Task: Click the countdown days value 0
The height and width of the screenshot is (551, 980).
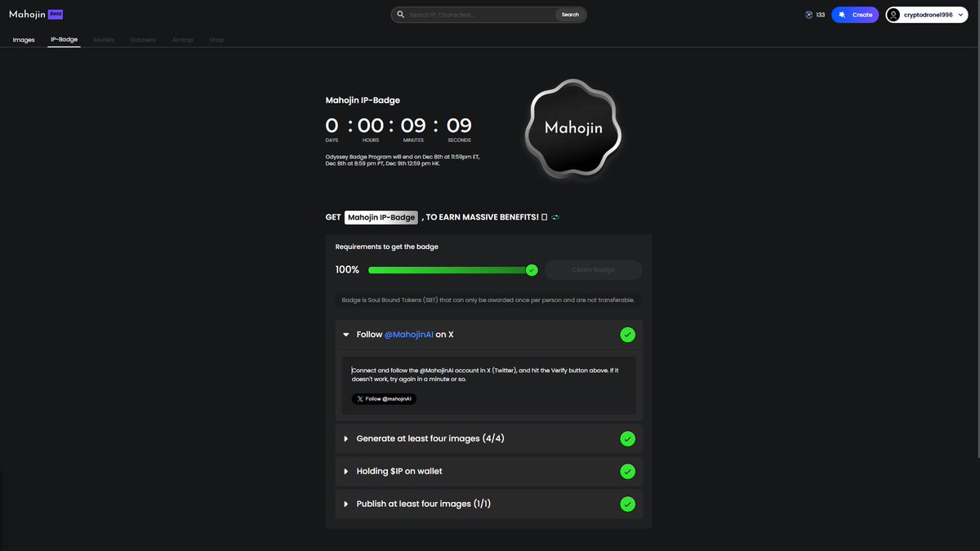Action: pos(332,126)
